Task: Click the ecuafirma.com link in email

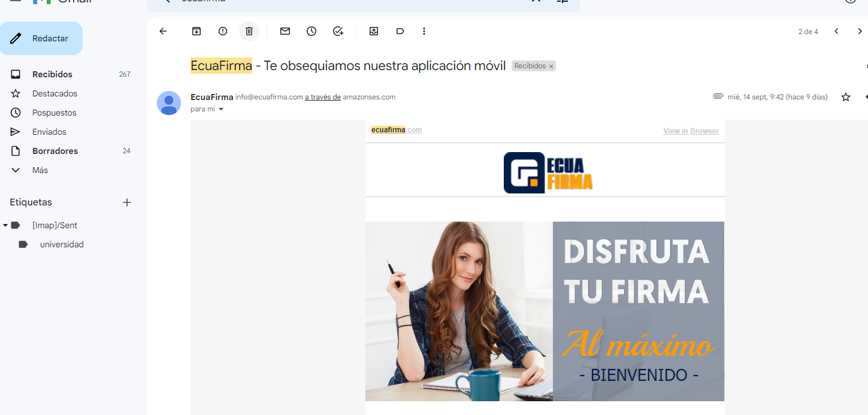Action: pyautogui.click(x=397, y=130)
